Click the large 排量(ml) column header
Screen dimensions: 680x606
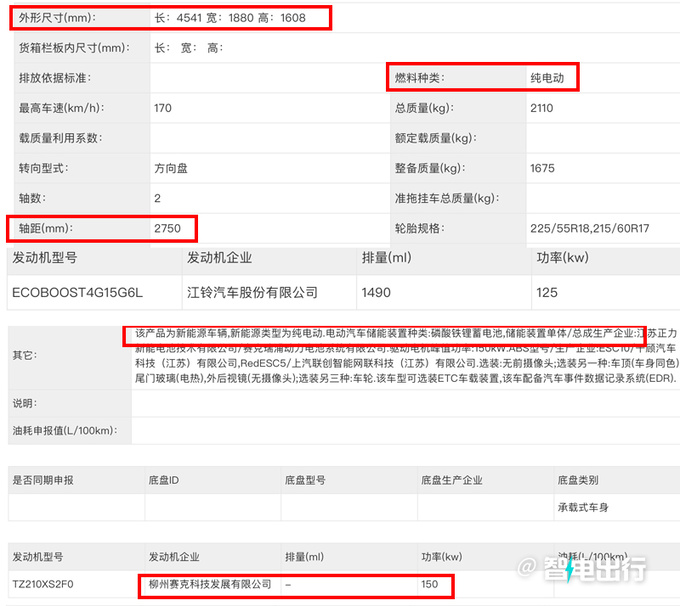386,258
